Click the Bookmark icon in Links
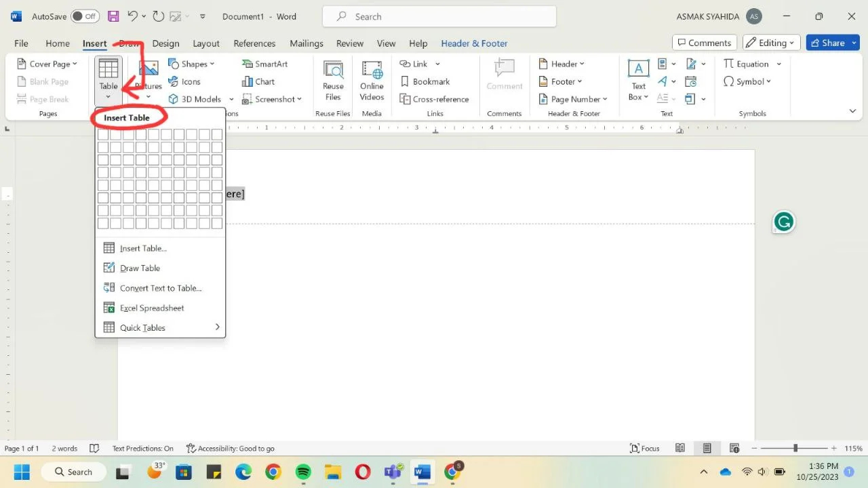The height and width of the screenshot is (488, 868). coord(405,81)
